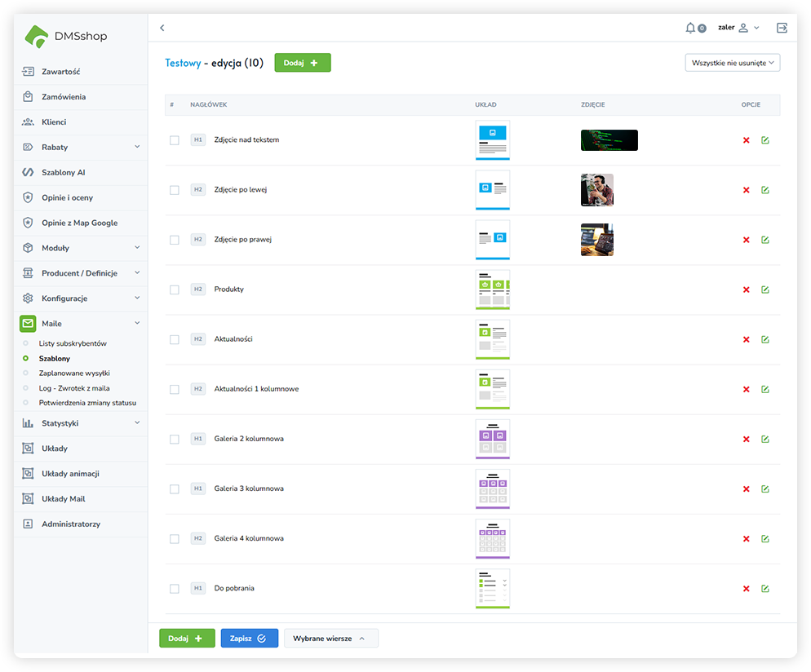Image resolution: width=811 pixels, height=672 pixels.
Task: Click the DMSshop logo
Action: [67, 36]
